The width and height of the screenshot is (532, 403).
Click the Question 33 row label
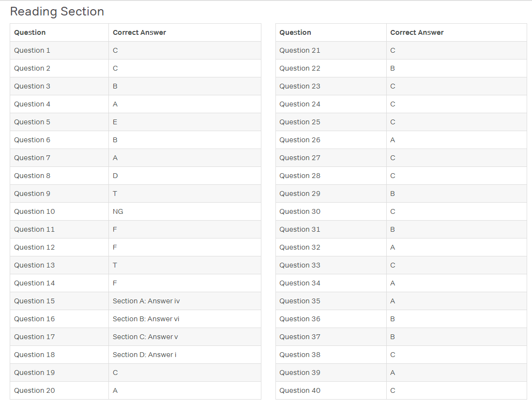pos(300,265)
